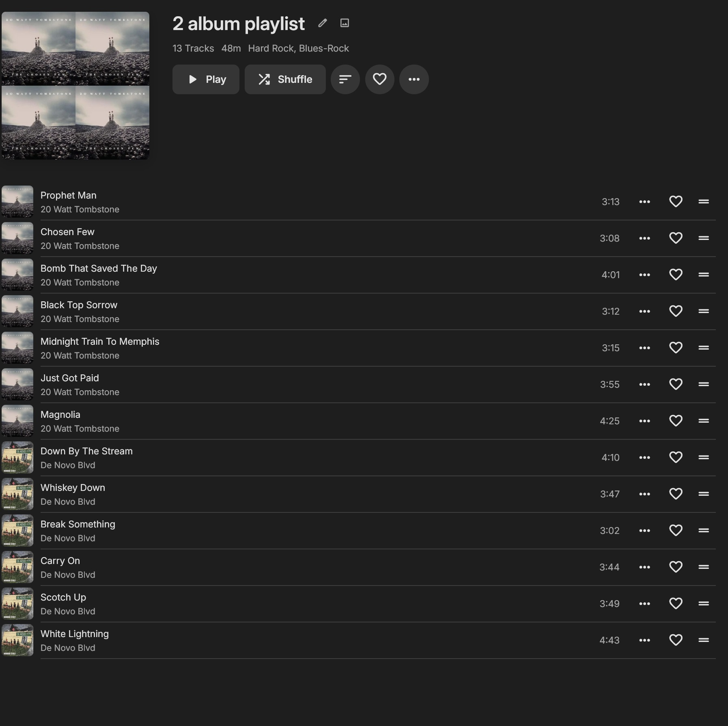Play the 2 album playlist
This screenshot has width=728, height=726.
pyautogui.click(x=206, y=79)
